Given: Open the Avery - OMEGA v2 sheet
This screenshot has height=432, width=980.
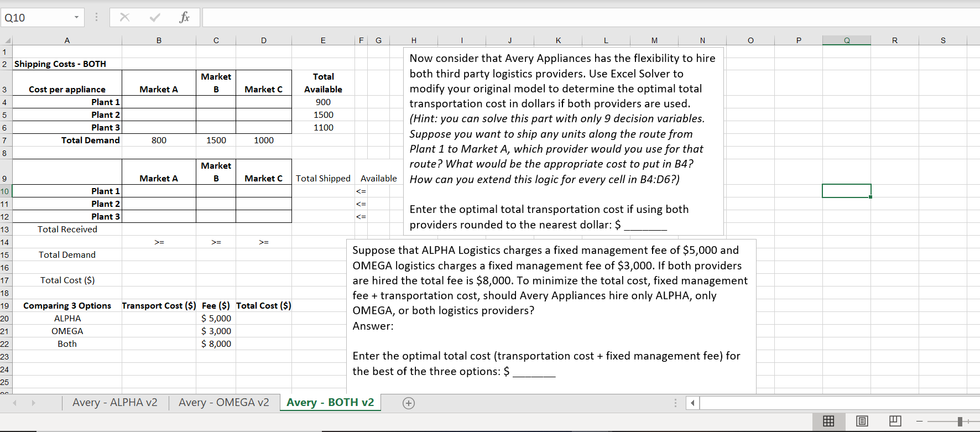Looking at the screenshot, I should coord(223,403).
